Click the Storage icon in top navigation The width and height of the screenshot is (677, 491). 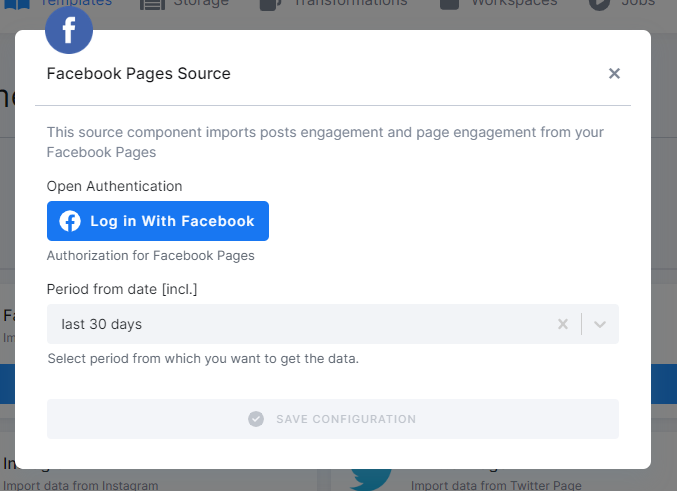point(152,3)
